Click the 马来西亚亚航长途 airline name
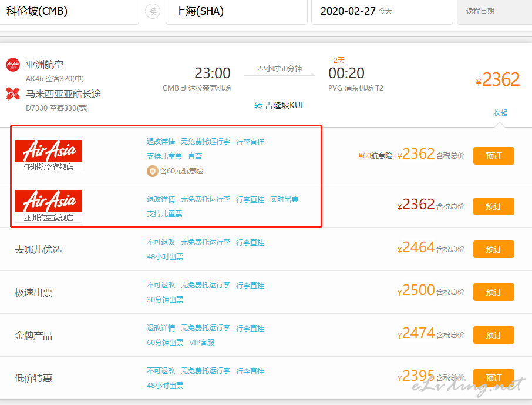This screenshot has height=405, width=532. (x=63, y=94)
